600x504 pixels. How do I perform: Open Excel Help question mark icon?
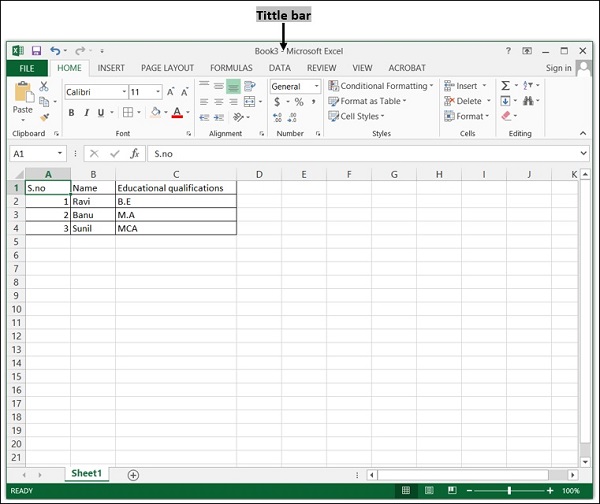(x=508, y=50)
